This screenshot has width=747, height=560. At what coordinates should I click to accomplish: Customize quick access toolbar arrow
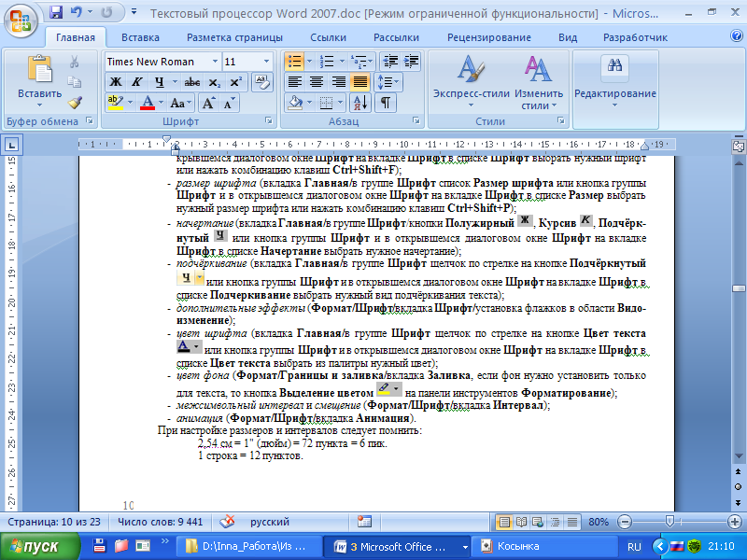click(x=134, y=12)
